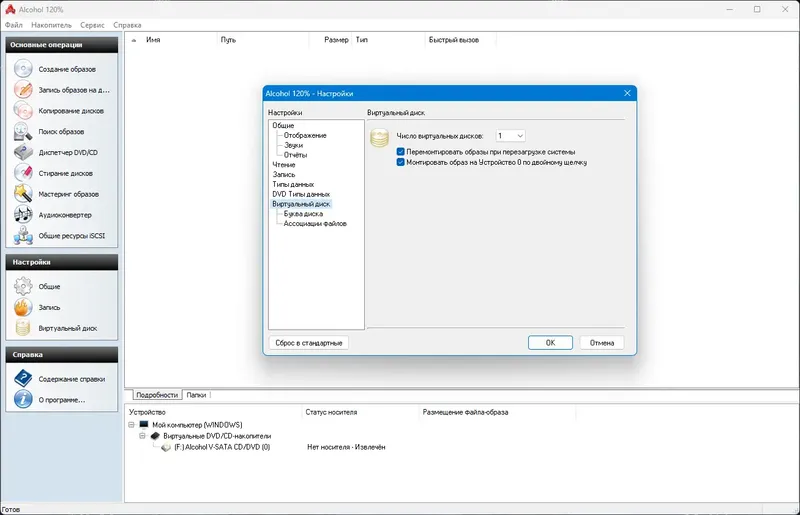
Task: Click the О программе info icon
Action: [x=23, y=400]
